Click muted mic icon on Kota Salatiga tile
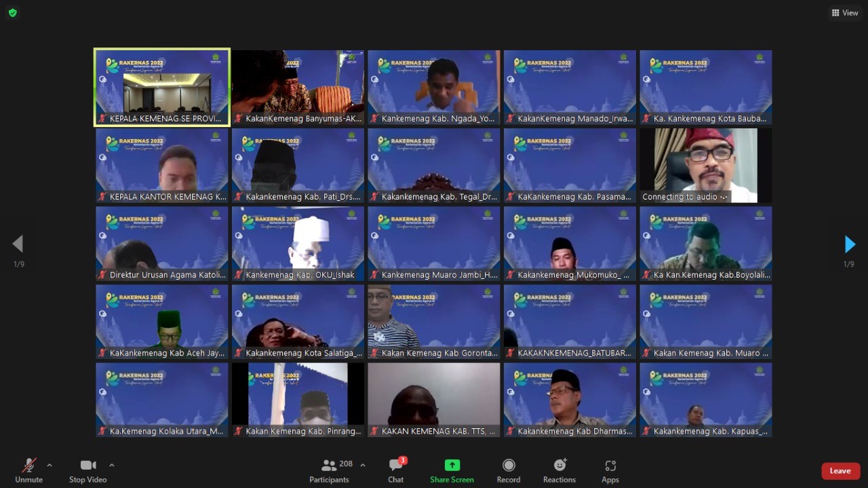 (239, 353)
